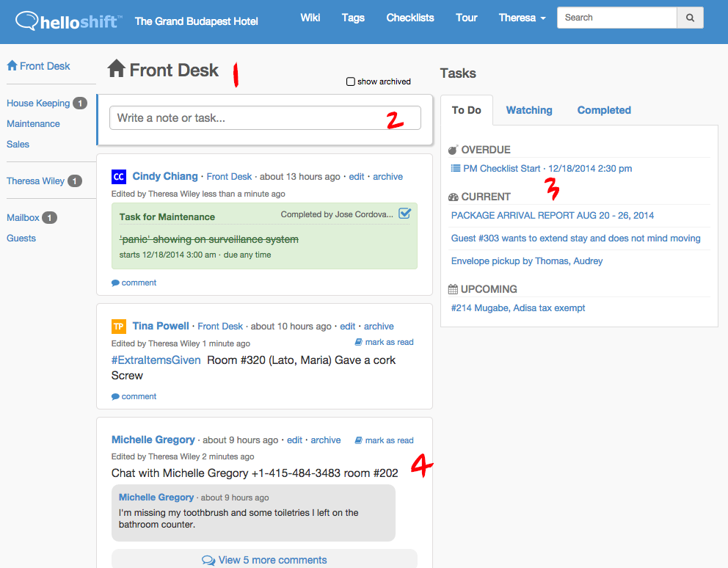Open the Tags menu item
728x568 pixels.
(x=353, y=18)
